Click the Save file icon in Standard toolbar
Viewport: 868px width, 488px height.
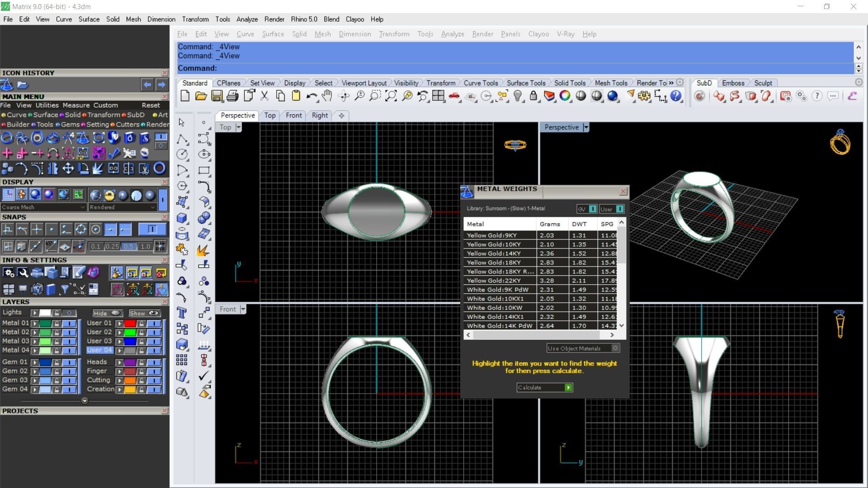(x=217, y=96)
